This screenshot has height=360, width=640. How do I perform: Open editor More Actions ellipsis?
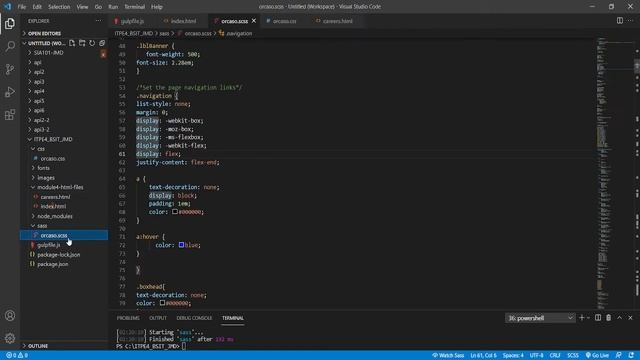coord(631,21)
